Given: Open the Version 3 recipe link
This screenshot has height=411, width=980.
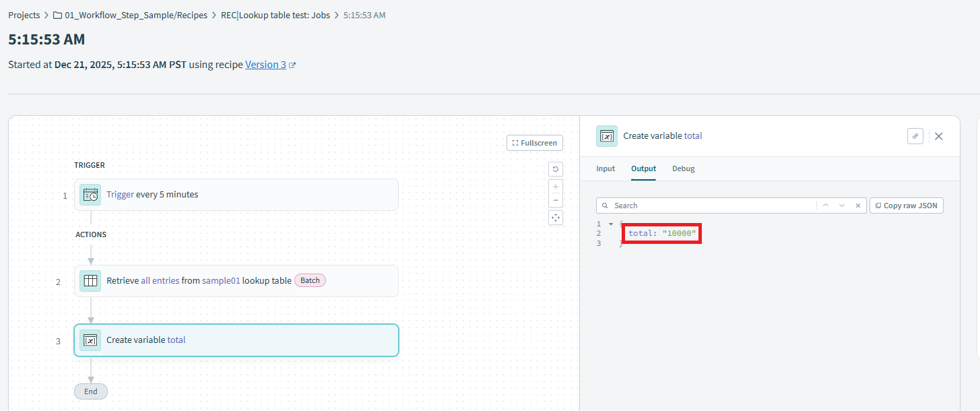Looking at the screenshot, I should 265,65.
